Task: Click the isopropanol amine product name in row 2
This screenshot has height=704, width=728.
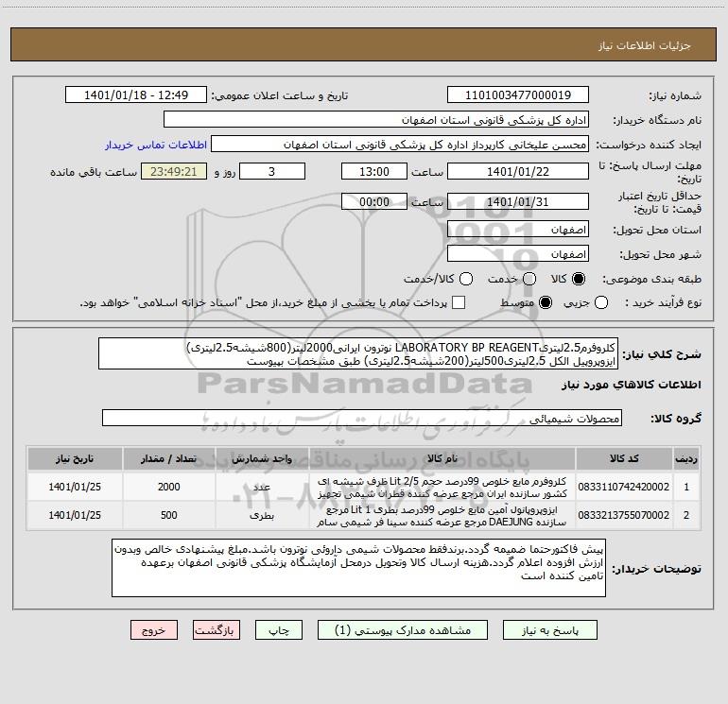Action: 442,516
